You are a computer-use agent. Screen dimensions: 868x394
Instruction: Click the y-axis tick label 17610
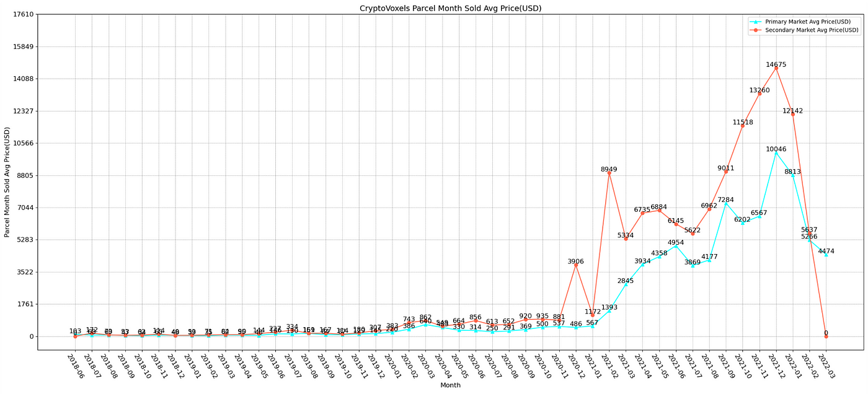24,14
